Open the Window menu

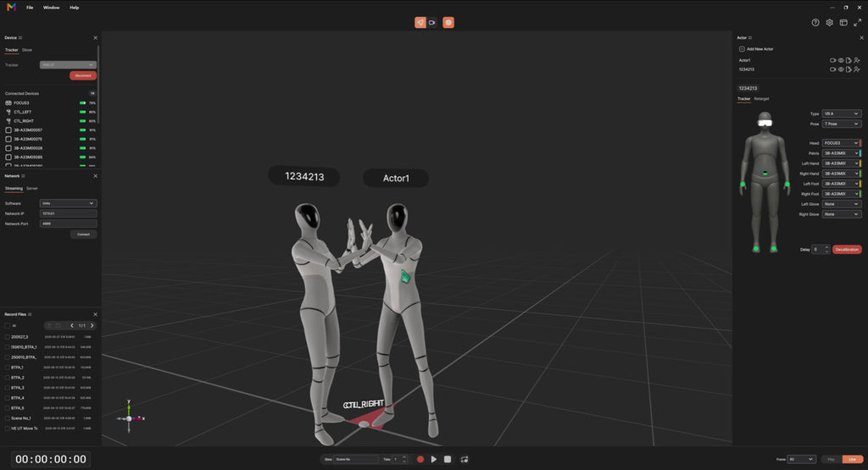tap(52, 8)
